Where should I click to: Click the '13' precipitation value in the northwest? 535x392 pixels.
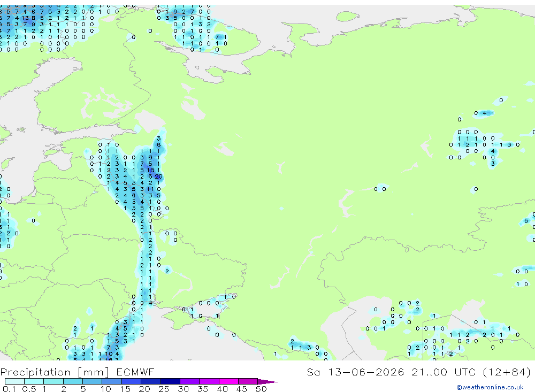click(25, 18)
